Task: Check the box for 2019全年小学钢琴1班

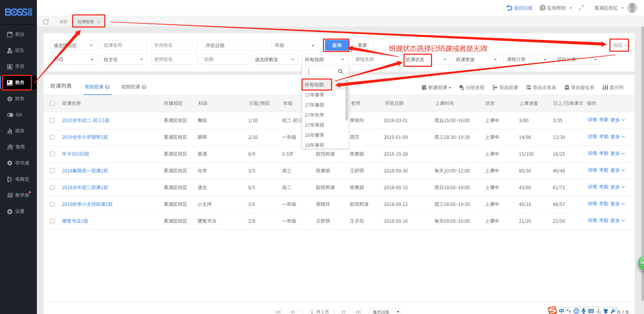Action: [52, 137]
